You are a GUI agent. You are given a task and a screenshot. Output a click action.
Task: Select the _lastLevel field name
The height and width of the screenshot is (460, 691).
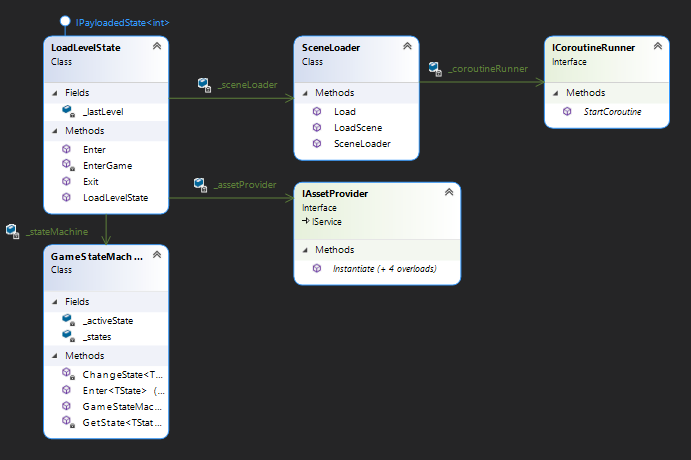click(103, 112)
